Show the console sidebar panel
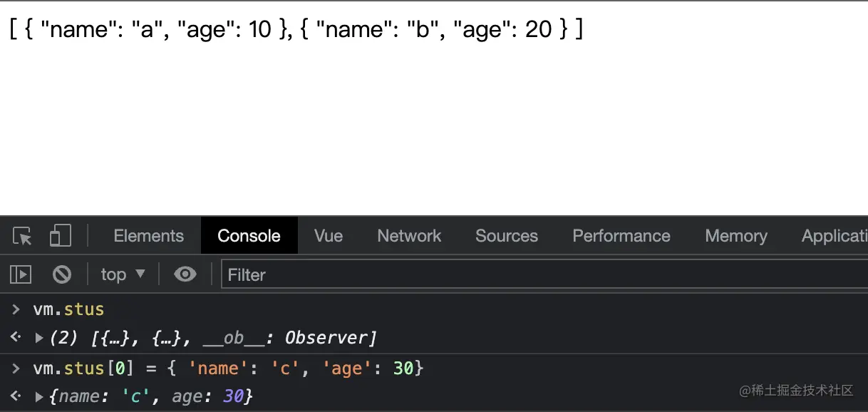Viewport: 868px width, 412px height. [x=21, y=274]
